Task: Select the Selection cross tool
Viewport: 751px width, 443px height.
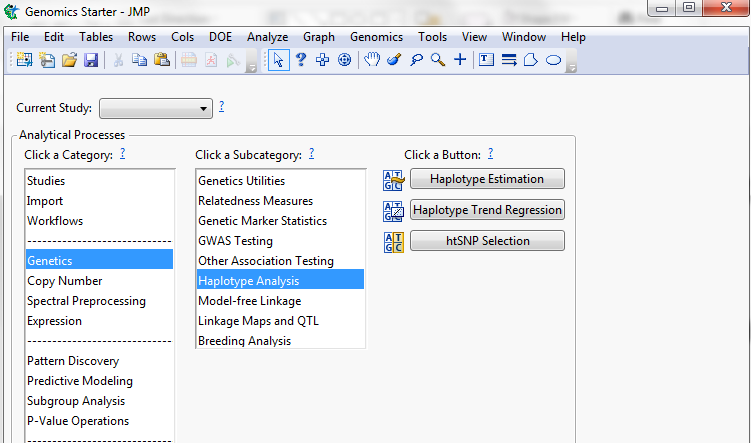Action: [322, 60]
